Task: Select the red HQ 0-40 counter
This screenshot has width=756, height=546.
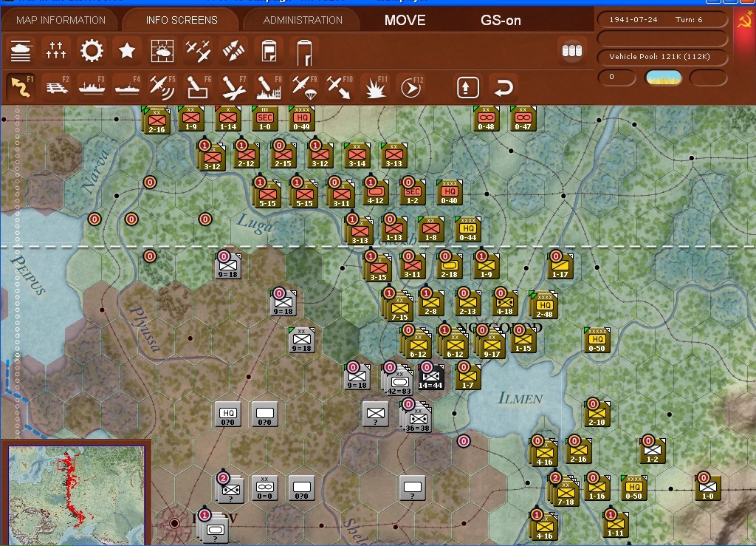Action: click(x=449, y=192)
